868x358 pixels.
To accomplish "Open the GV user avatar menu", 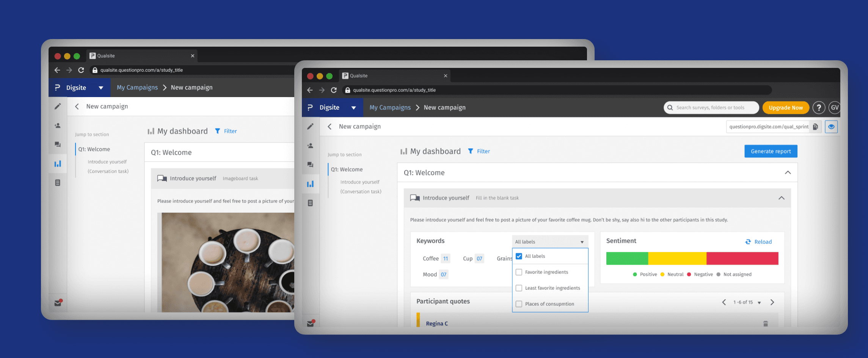I will click(x=834, y=108).
